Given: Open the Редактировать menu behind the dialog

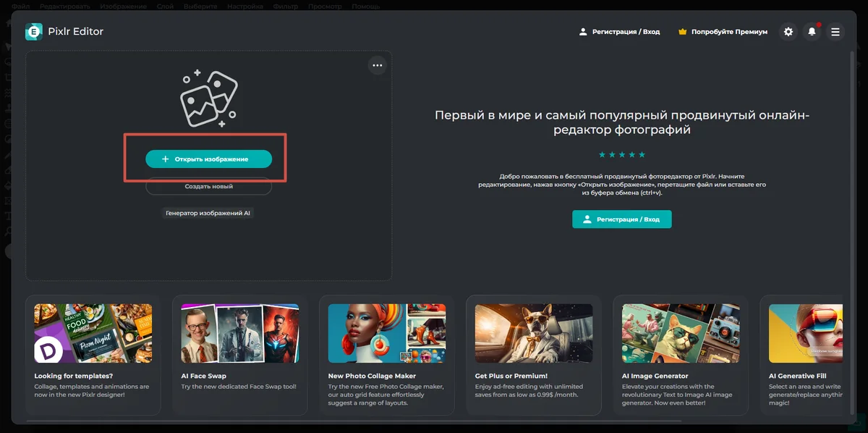Looking at the screenshot, I should [65, 6].
